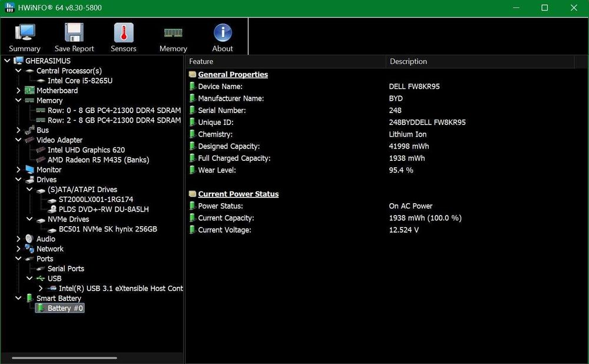Click the USB symbol icon

41,279
